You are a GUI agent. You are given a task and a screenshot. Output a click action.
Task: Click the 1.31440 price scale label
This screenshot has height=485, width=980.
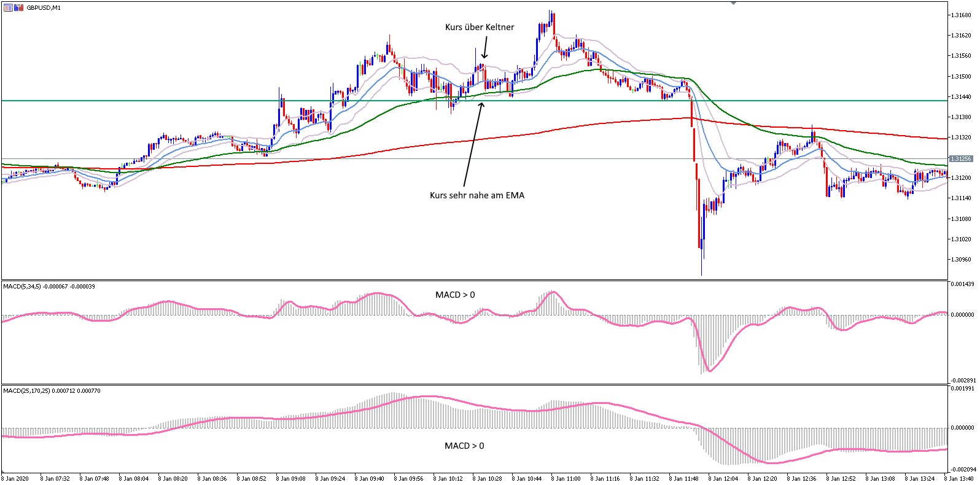[x=960, y=96]
